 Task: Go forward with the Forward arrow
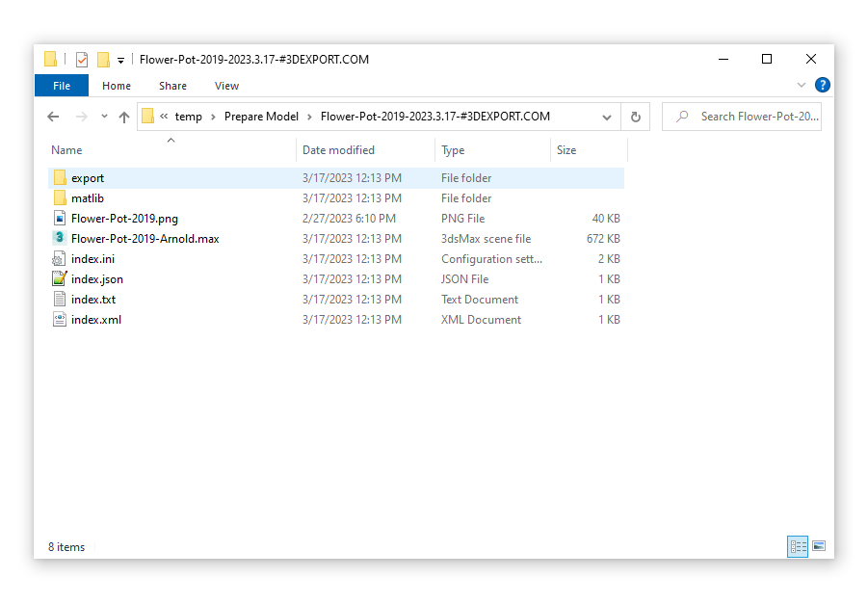click(x=81, y=117)
